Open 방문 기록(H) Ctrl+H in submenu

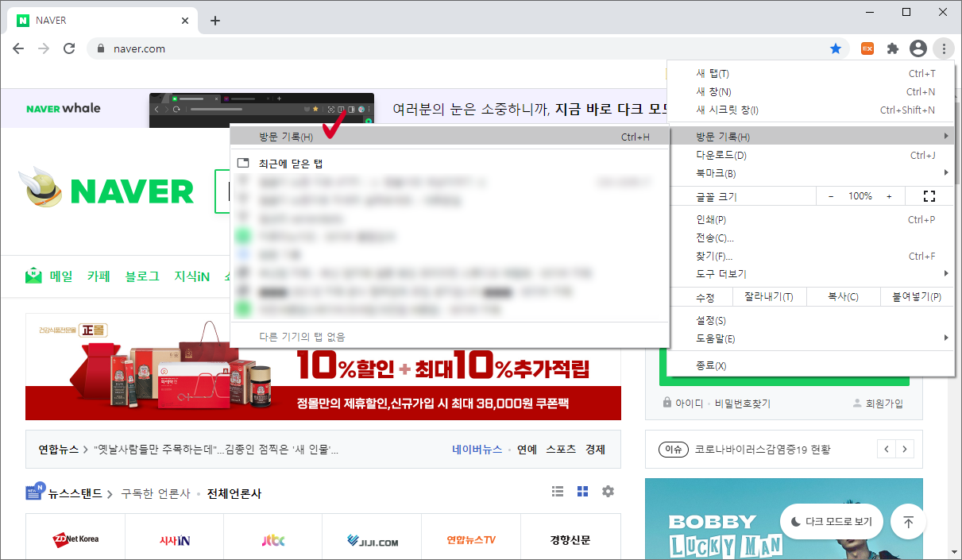pos(450,137)
